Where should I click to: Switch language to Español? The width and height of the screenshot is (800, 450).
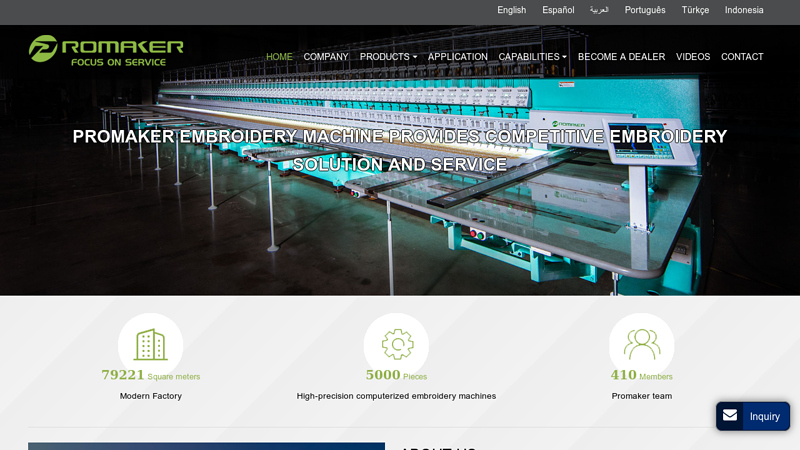558,10
